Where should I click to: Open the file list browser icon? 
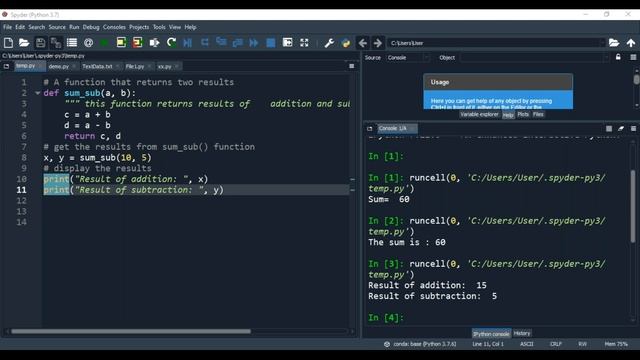[72, 42]
